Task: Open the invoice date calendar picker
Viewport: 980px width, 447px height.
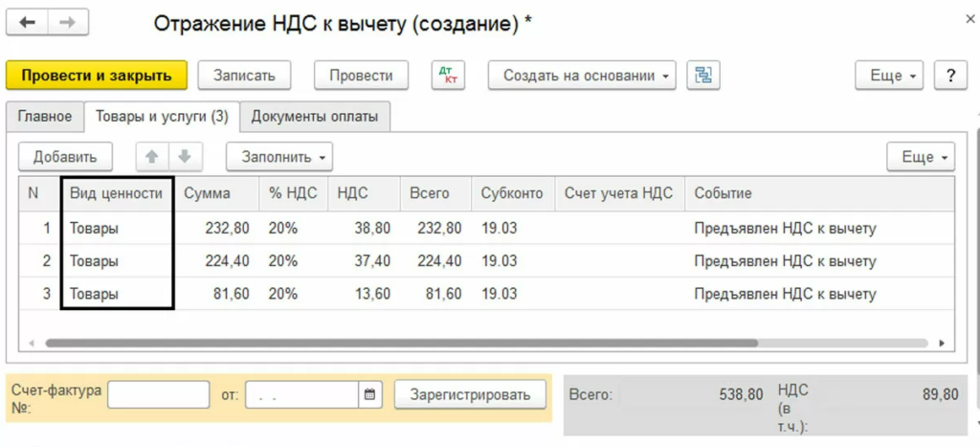Action: (369, 394)
